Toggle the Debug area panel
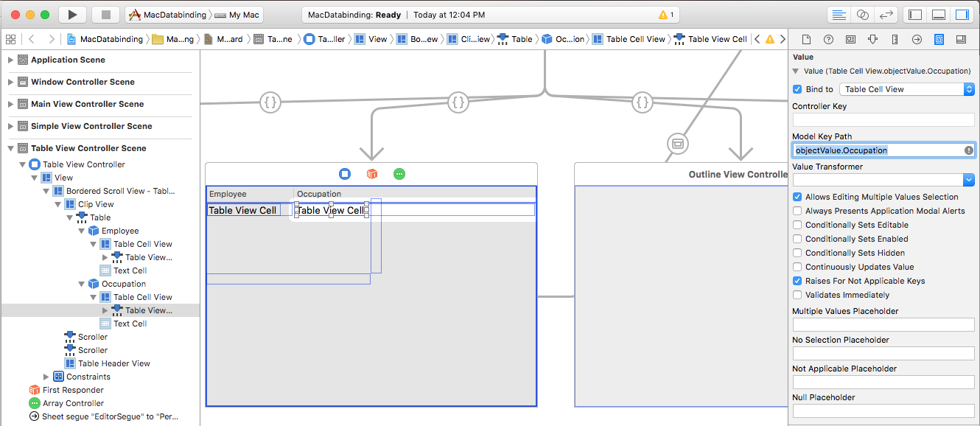 tap(939, 15)
